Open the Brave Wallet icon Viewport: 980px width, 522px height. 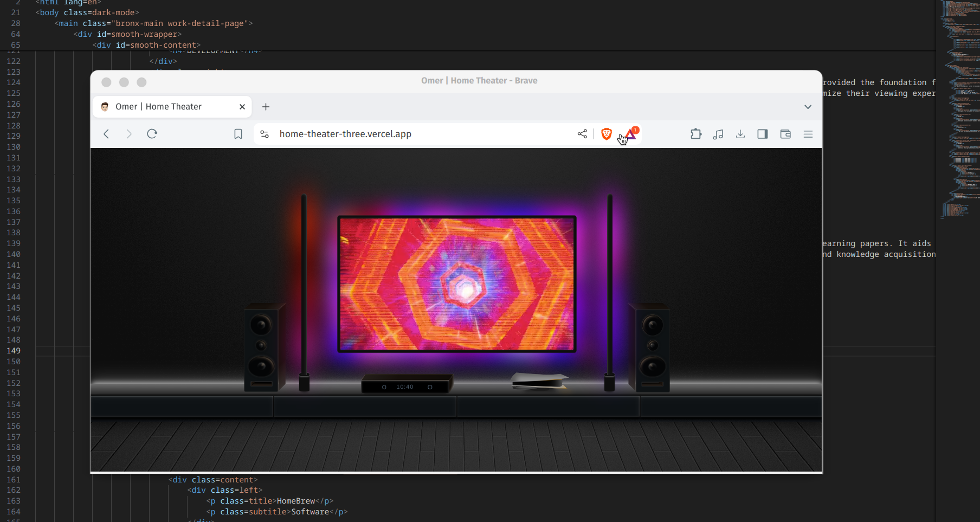click(x=785, y=134)
